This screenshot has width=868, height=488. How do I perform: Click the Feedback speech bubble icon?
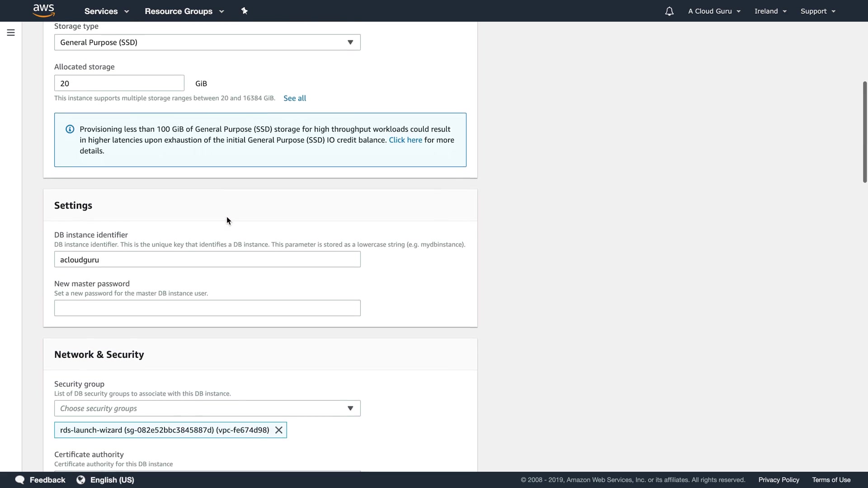pos(20,480)
